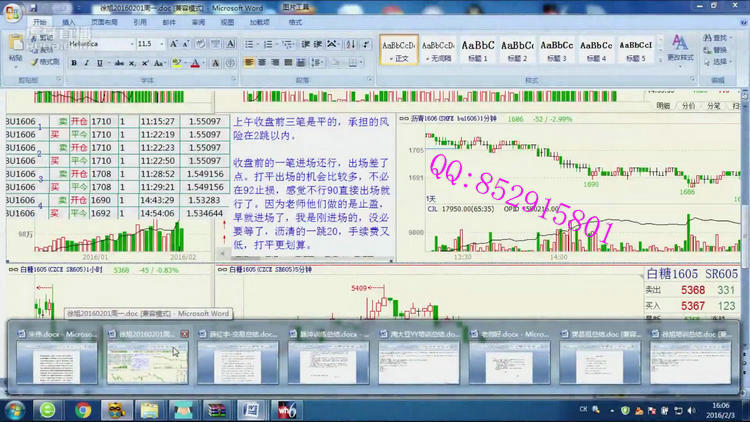Click the Bold formatting icon

point(73,63)
